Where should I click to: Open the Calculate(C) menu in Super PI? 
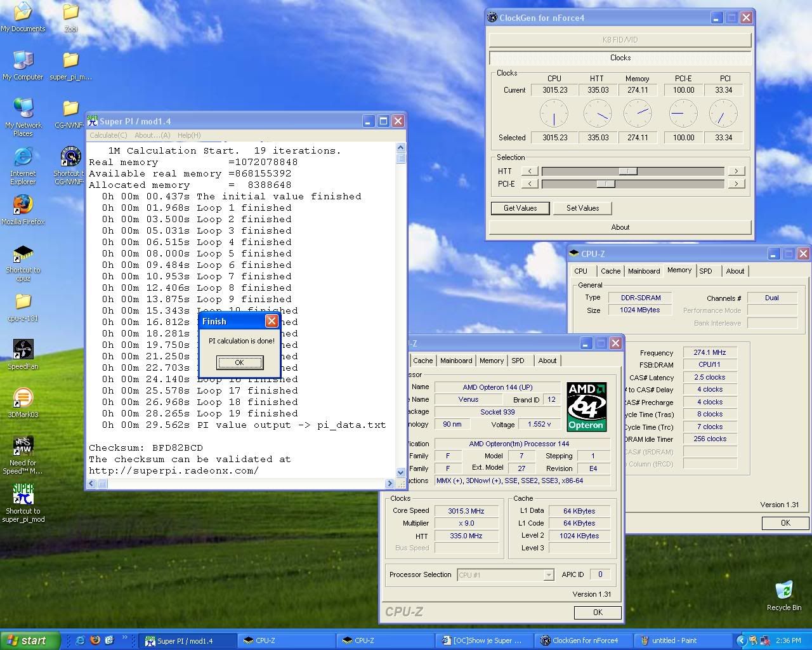point(108,135)
